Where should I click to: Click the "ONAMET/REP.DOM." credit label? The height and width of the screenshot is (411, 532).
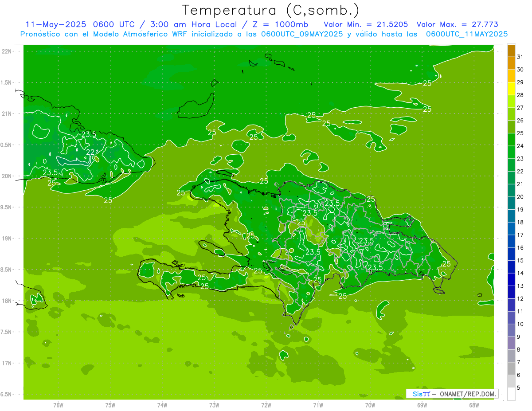[x=467, y=394]
